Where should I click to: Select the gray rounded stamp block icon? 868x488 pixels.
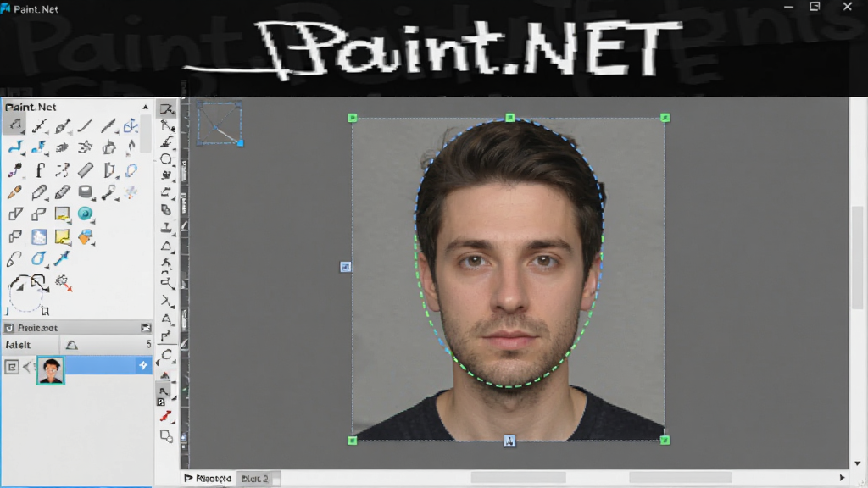tap(86, 191)
